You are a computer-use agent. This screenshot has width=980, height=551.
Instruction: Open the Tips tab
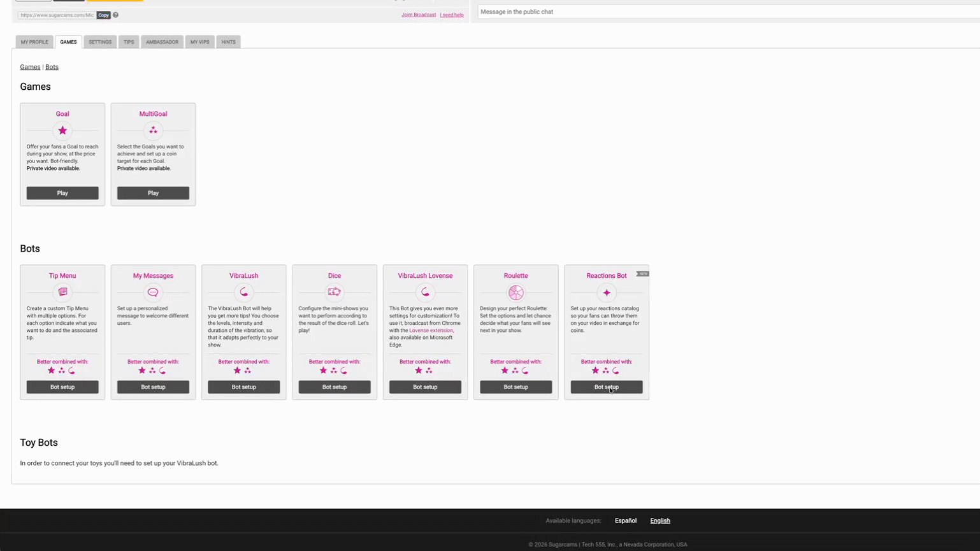[129, 42]
